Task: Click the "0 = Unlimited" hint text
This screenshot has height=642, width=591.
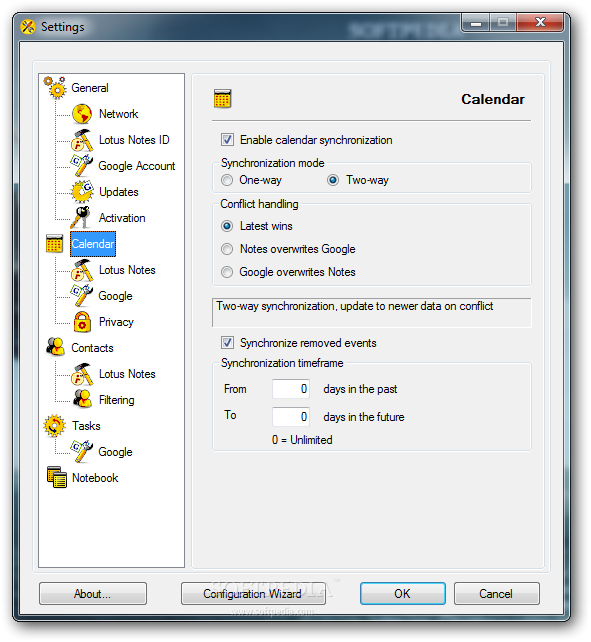Action: click(302, 440)
